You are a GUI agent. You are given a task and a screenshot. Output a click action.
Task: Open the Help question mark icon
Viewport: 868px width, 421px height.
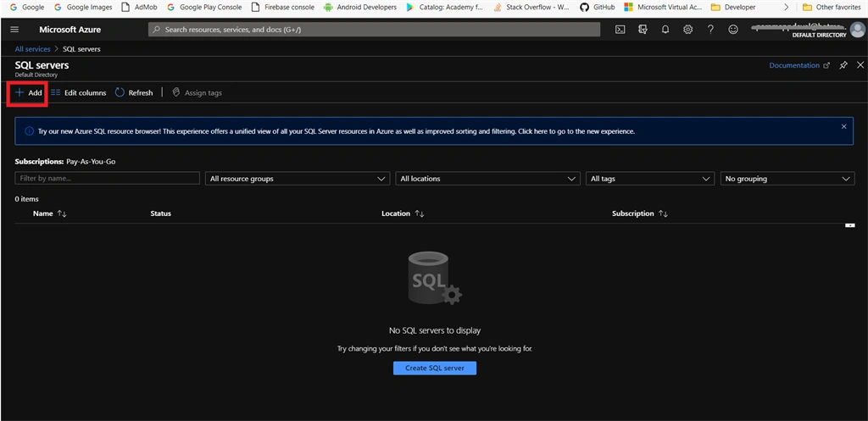pyautogui.click(x=711, y=30)
